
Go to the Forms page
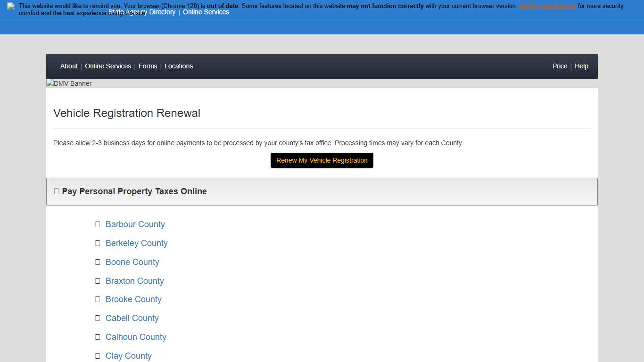(x=148, y=66)
